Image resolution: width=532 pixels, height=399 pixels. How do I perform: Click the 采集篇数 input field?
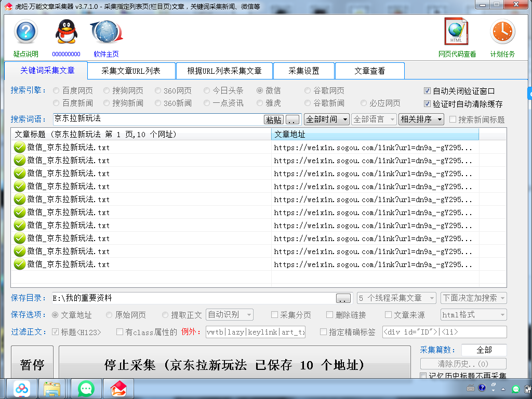484,350
